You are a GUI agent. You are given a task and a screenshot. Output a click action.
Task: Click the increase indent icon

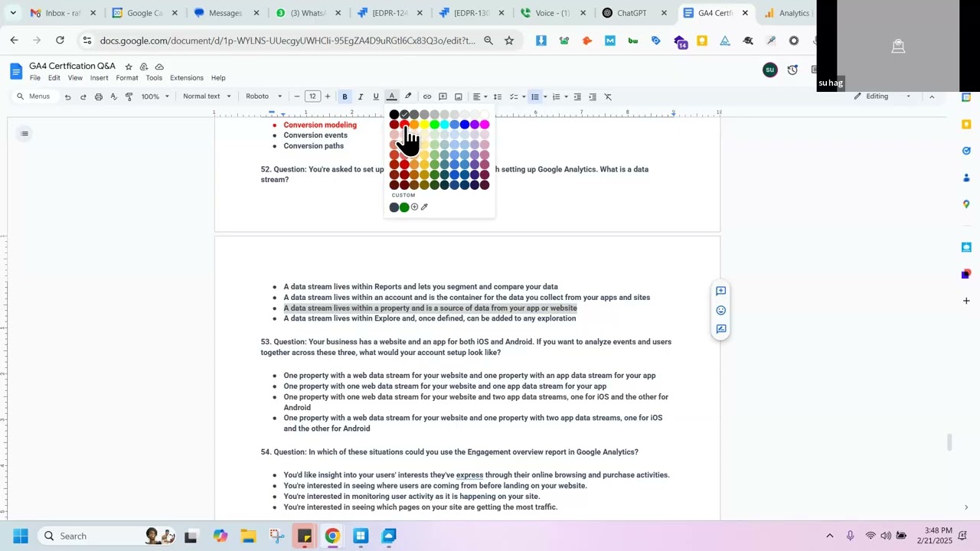[593, 96]
